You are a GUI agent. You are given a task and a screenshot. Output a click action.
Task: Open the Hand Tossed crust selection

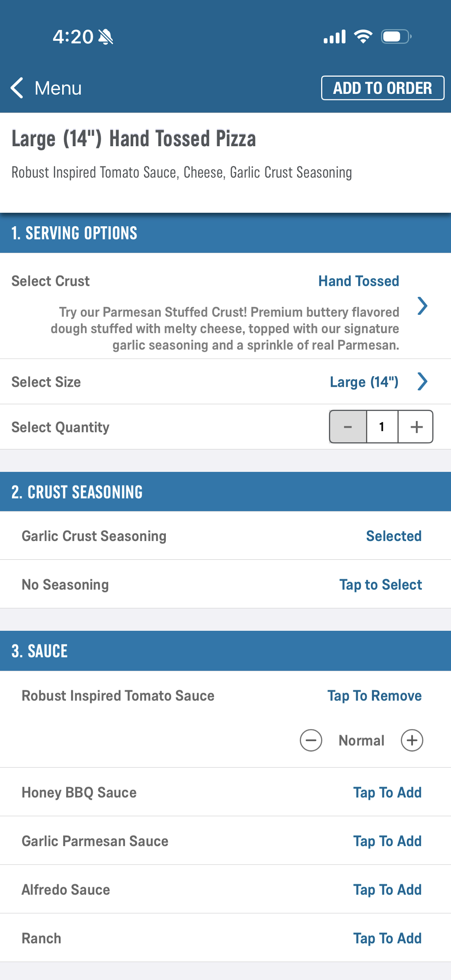(x=359, y=281)
